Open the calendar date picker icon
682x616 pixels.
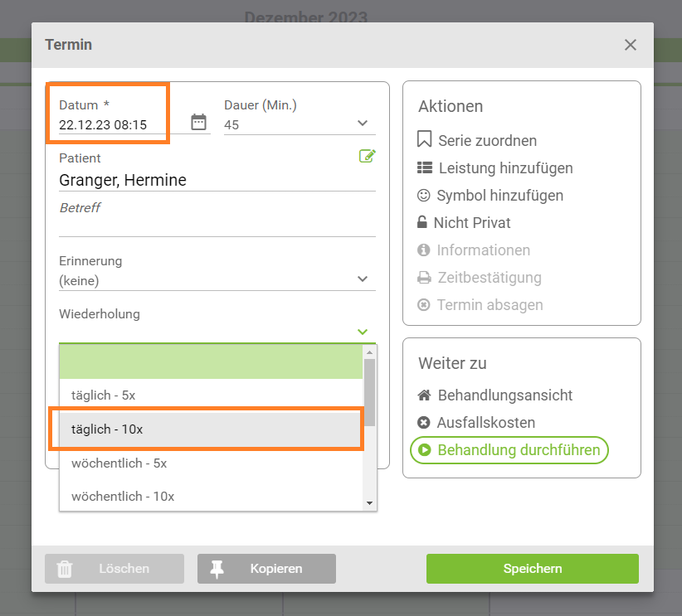point(199,122)
